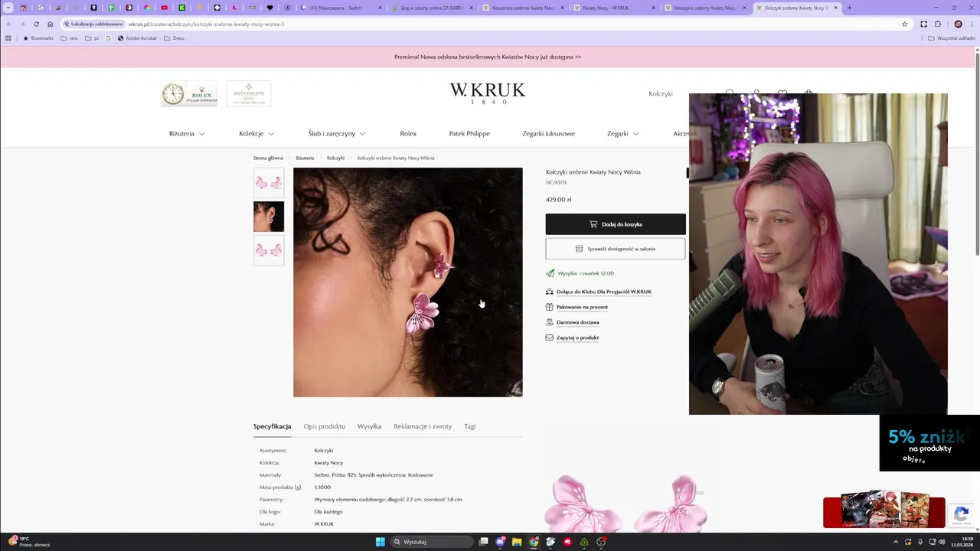Open the Chrome apps grid icon
The height and width of the screenshot is (551, 980).
pos(8,37)
